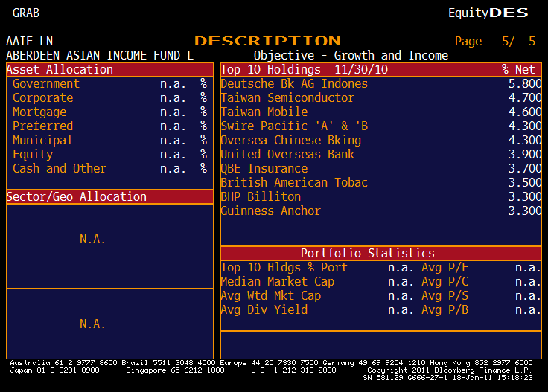Viewport: 548px width, 392px height.
Task: Open the Swire Pacific 'A' & 'B holding
Action: click(x=294, y=126)
